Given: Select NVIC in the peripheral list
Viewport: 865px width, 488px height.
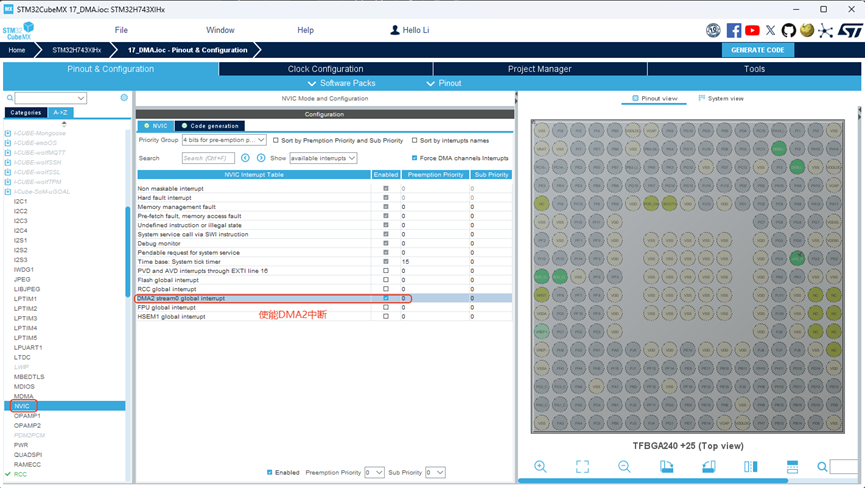Looking at the screenshot, I should (65, 406).
